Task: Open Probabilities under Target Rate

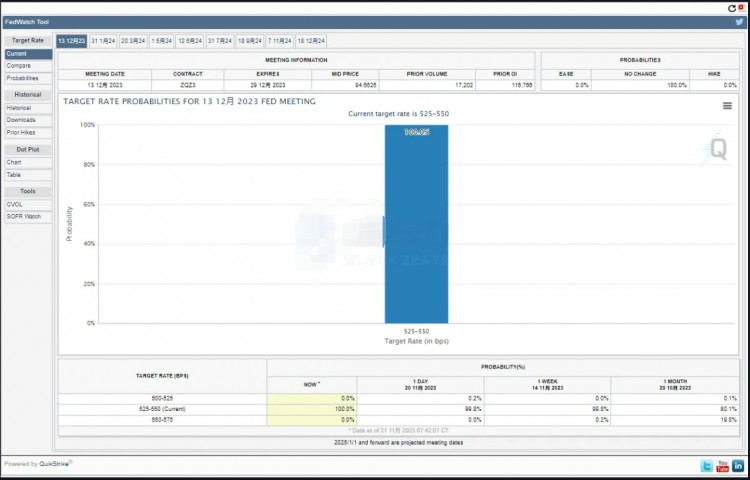Action: tap(28, 78)
